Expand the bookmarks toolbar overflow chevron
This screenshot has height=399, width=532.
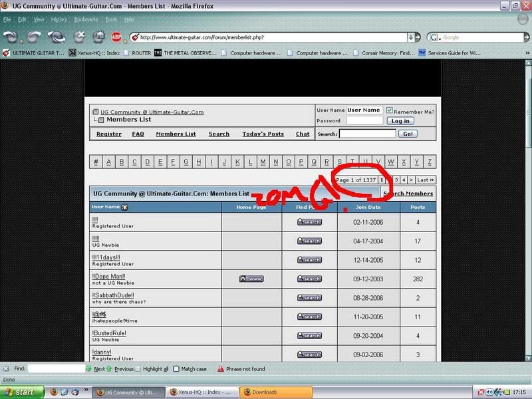527,53
